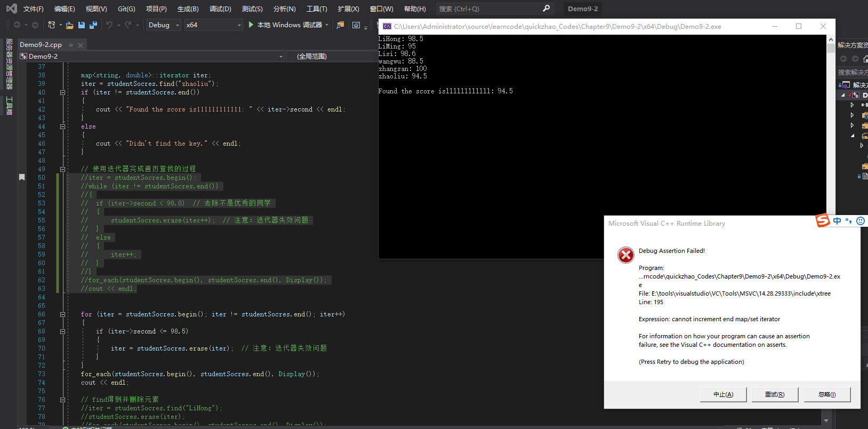Open the 帮助(H) menu
Viewport: 868px width, 429px height.
(x=415, y=9)
